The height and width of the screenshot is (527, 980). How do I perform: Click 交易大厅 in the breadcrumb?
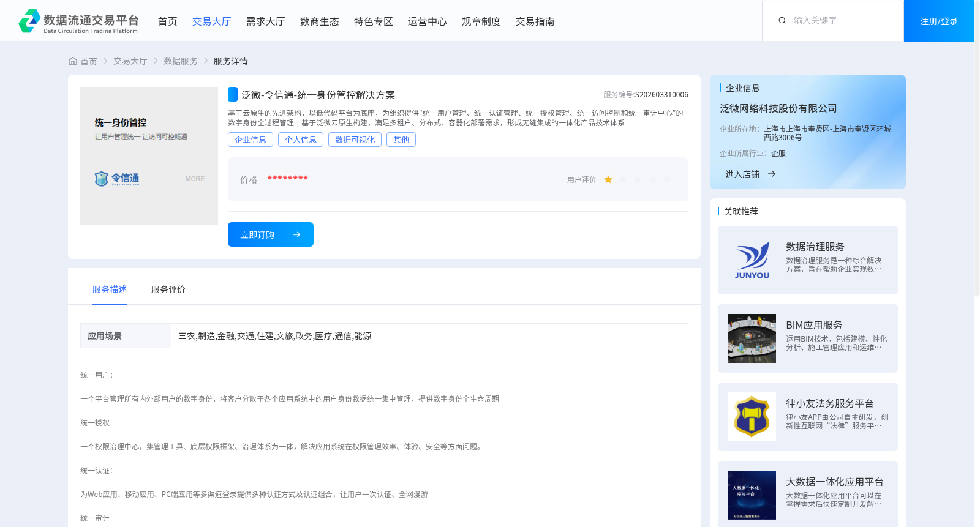(130, 61)
